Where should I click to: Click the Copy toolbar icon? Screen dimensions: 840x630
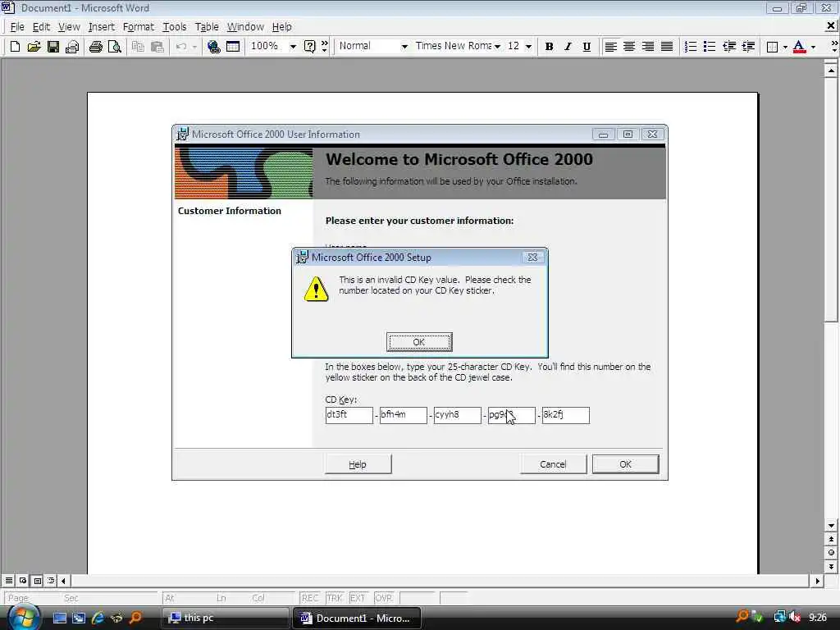tap(138, 47)
